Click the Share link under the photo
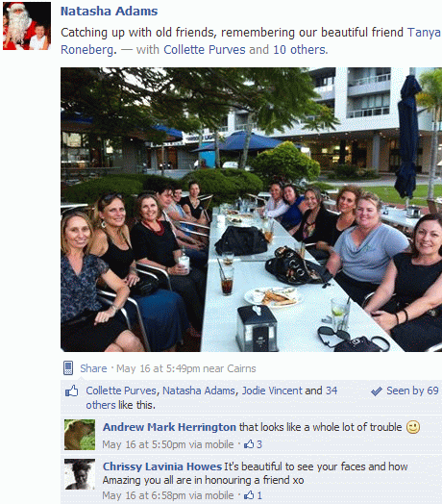This screenshot has height=504, width=442. tap(93, 368)
